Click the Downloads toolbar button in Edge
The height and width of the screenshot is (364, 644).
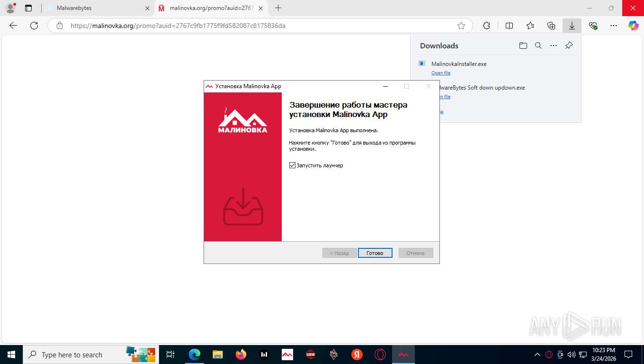(x=572, y=26)
